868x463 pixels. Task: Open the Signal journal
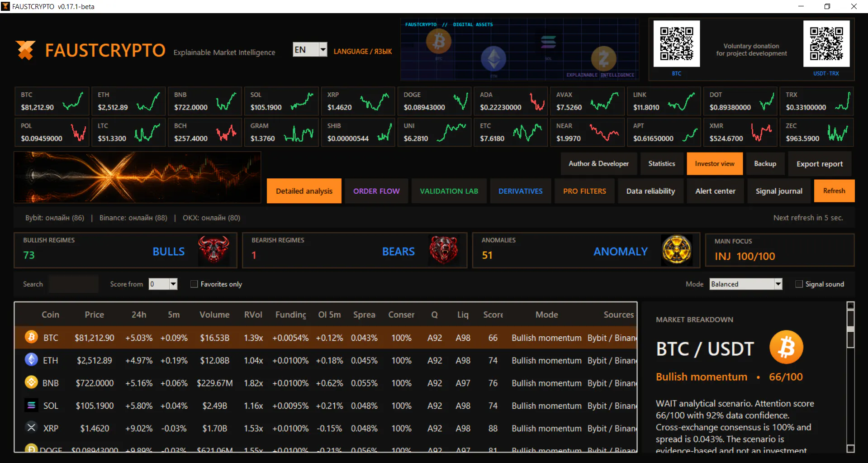(x=779, y=191)
